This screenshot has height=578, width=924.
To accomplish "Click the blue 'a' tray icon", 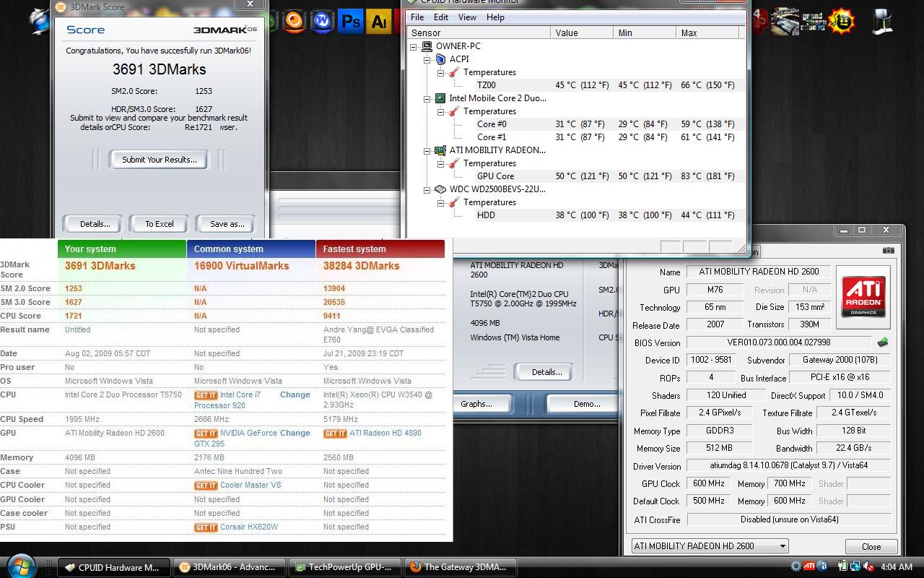I will (x=822, y=566).
